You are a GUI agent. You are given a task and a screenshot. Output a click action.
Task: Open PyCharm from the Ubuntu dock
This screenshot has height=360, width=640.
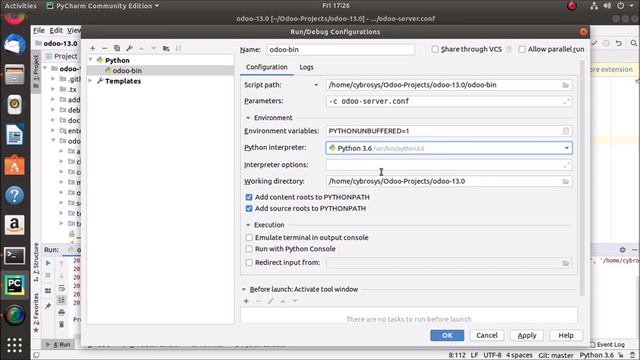coord(14,285)
